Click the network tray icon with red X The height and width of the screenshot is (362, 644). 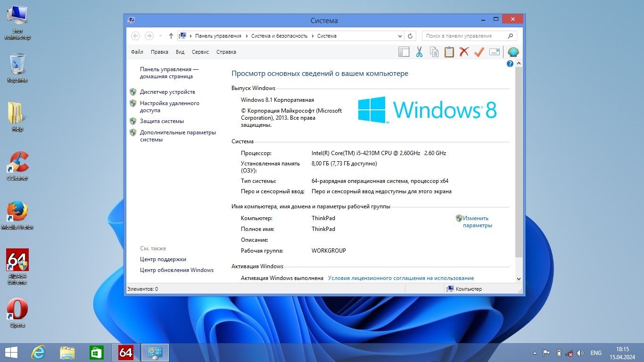coord(570,353)
